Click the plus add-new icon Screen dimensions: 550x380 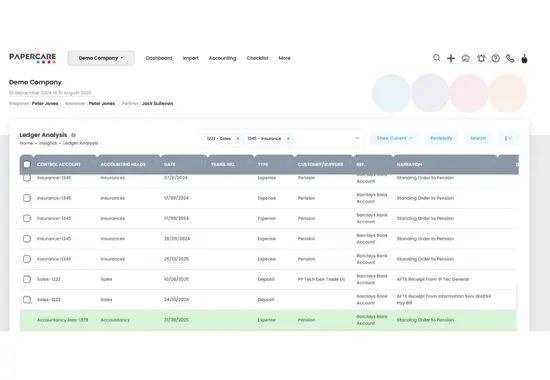click(x=451, y=58)
